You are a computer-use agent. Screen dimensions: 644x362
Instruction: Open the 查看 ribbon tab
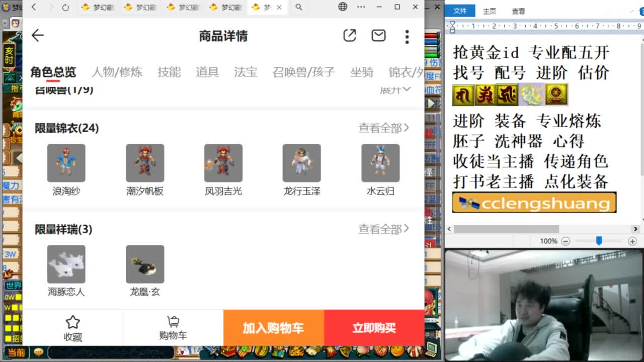click(518, 11)
